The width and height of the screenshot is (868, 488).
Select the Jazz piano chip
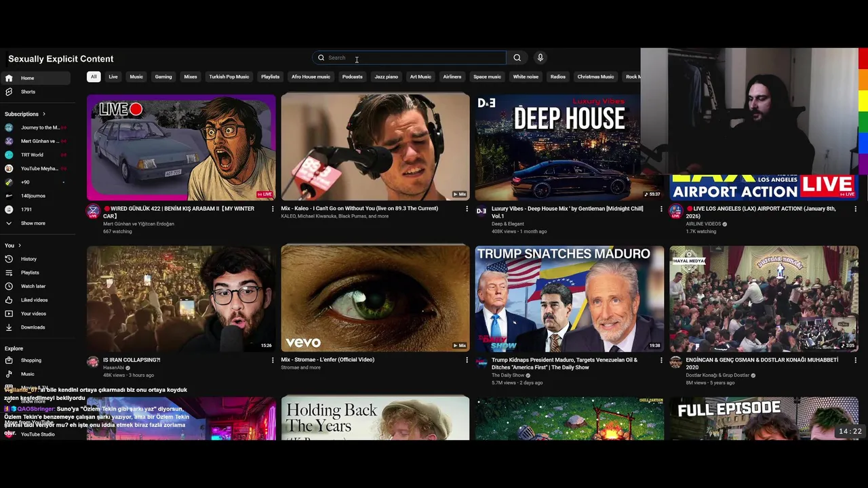[387, 77]
